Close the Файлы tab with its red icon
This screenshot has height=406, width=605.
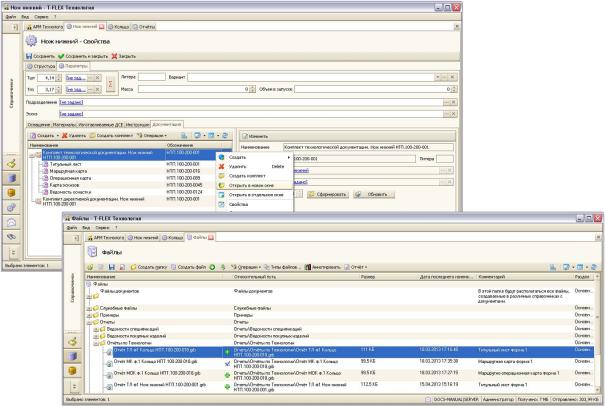point(211,238)
